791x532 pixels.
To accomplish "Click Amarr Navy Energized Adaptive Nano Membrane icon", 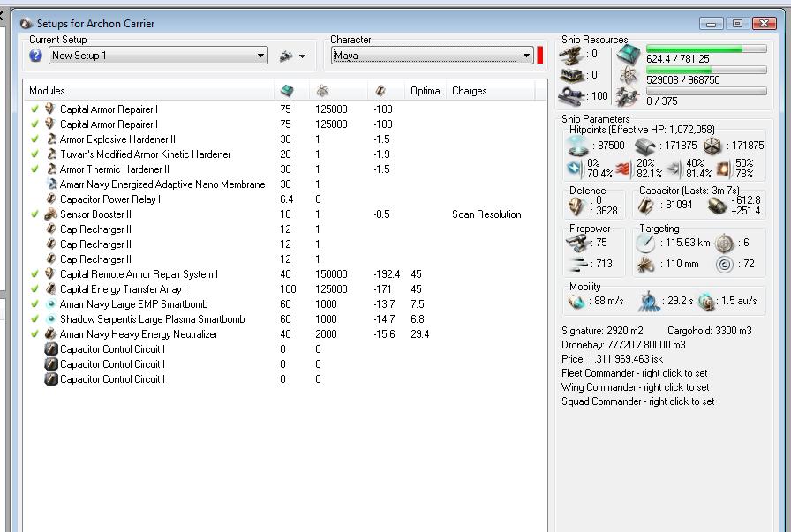I will 51,184.
